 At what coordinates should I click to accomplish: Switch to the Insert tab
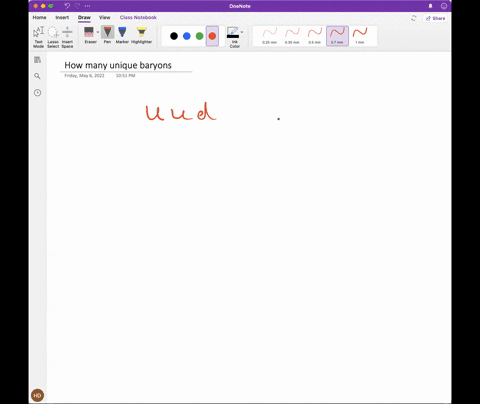click(62, 17)
